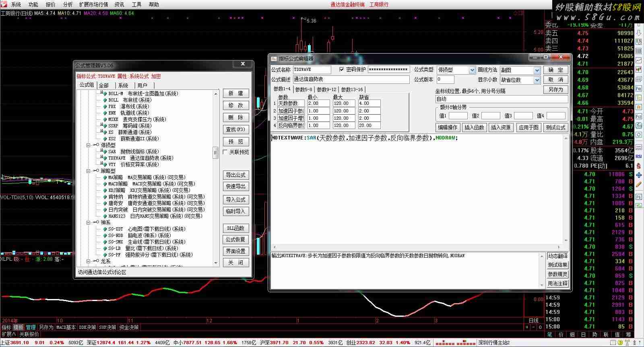Click the four-way move arrows icon in sidebar

[638, 175]
